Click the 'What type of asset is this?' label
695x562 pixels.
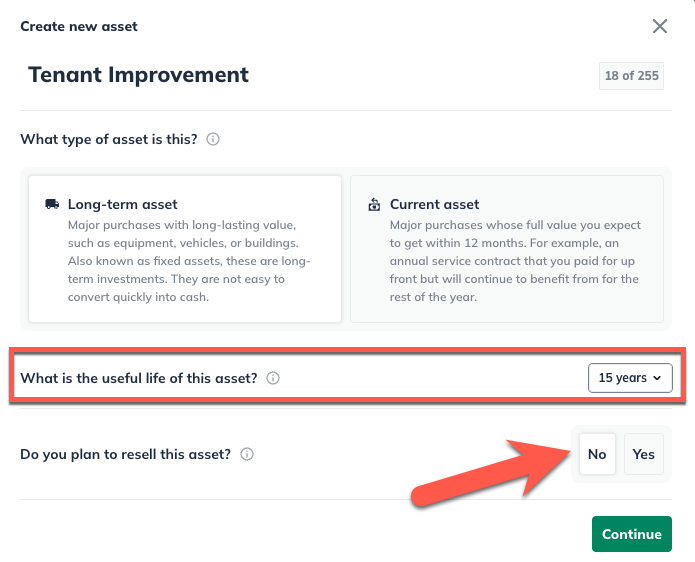[x=108, y=140]
